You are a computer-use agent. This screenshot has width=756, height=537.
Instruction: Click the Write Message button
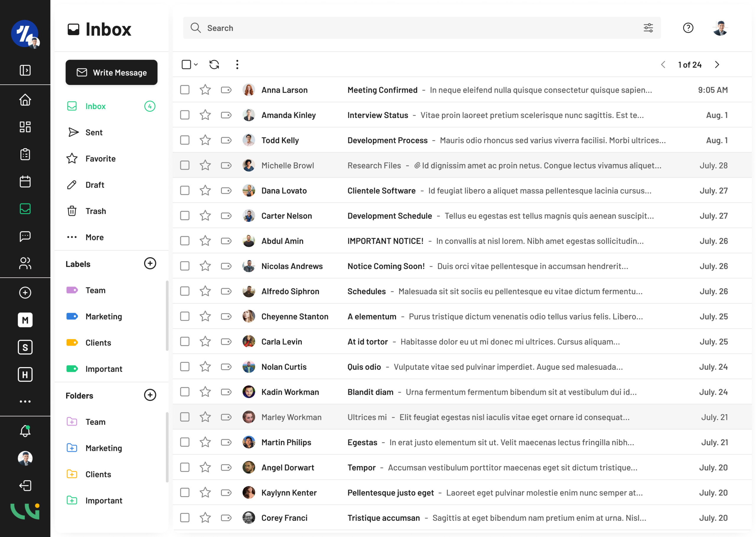tap(111, 72)
